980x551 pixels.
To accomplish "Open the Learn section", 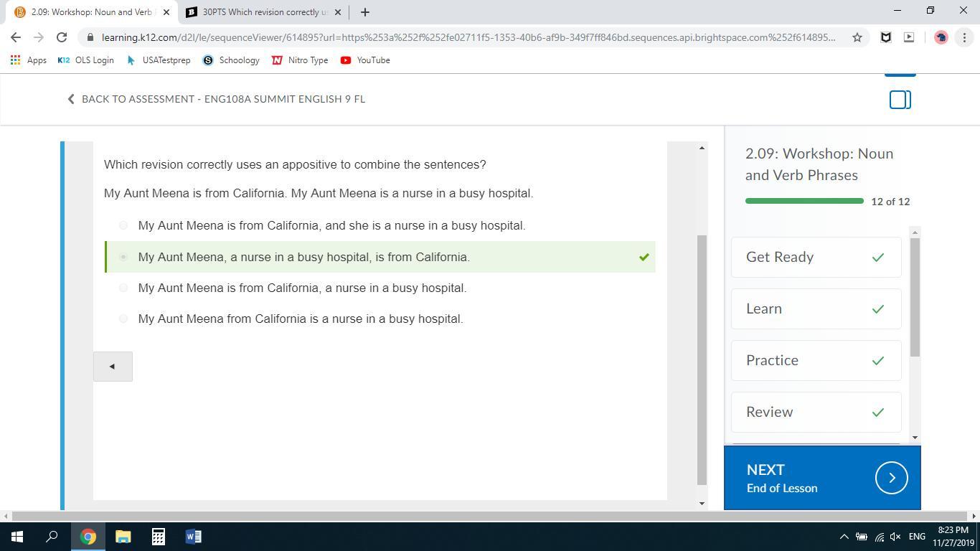I will [x=816, y=309].
